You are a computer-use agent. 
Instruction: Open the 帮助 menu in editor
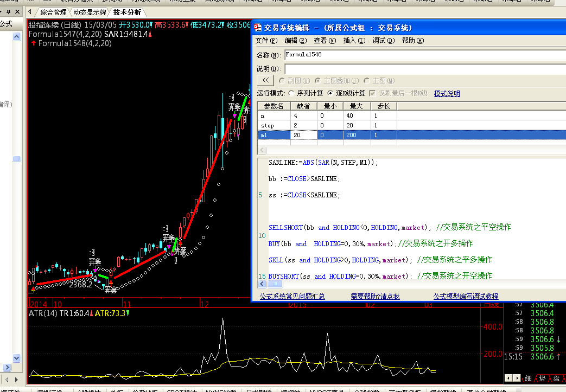click(412, 40)
